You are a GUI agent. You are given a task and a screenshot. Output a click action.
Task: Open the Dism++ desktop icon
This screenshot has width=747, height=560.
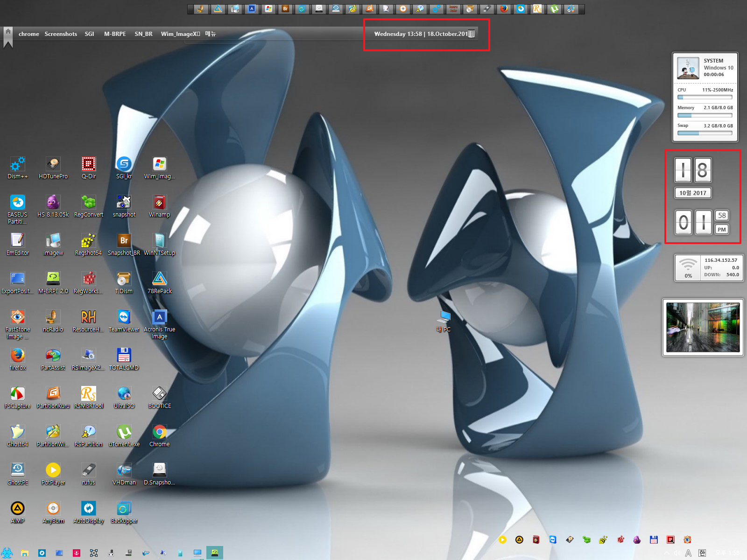[x=18, y=168]
